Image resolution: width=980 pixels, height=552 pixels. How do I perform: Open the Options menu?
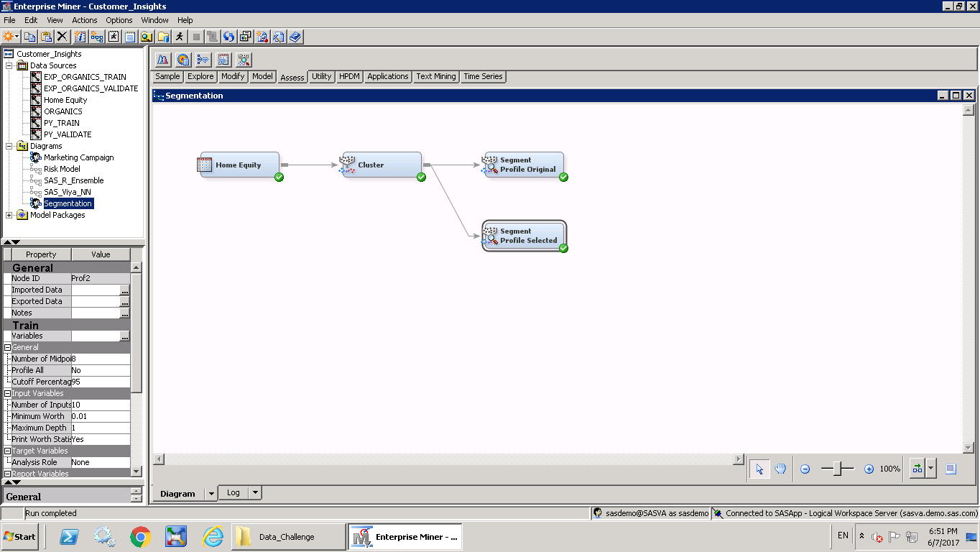tap(119, 19)
